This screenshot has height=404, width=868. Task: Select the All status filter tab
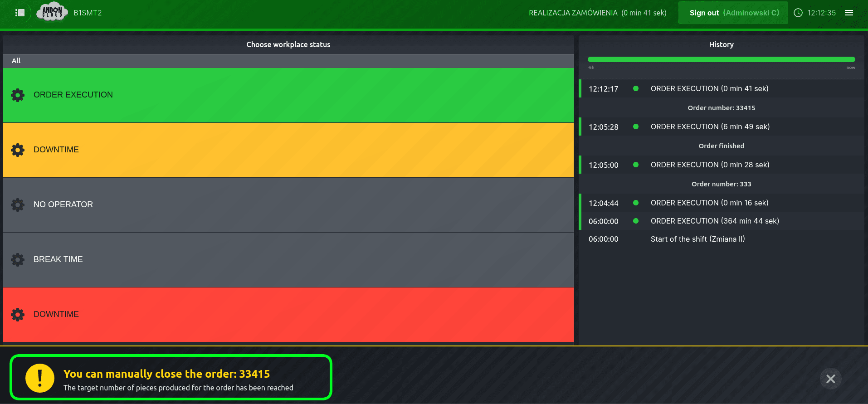16,61
